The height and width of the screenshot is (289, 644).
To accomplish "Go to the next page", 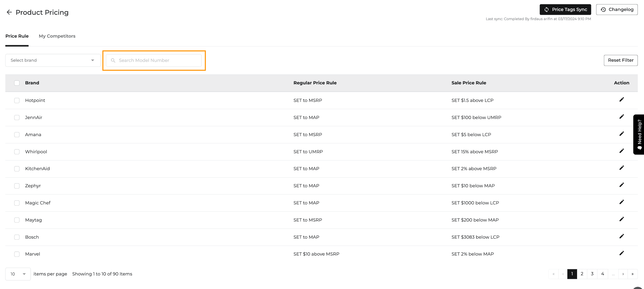I will point(623,274).
